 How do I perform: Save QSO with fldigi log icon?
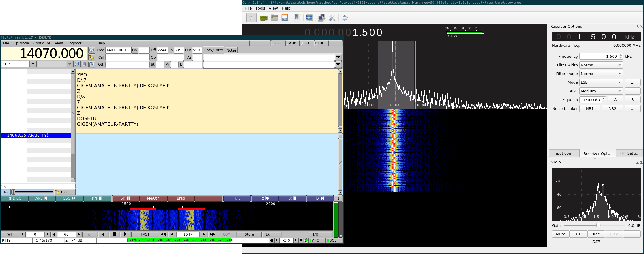click(92, 64)
